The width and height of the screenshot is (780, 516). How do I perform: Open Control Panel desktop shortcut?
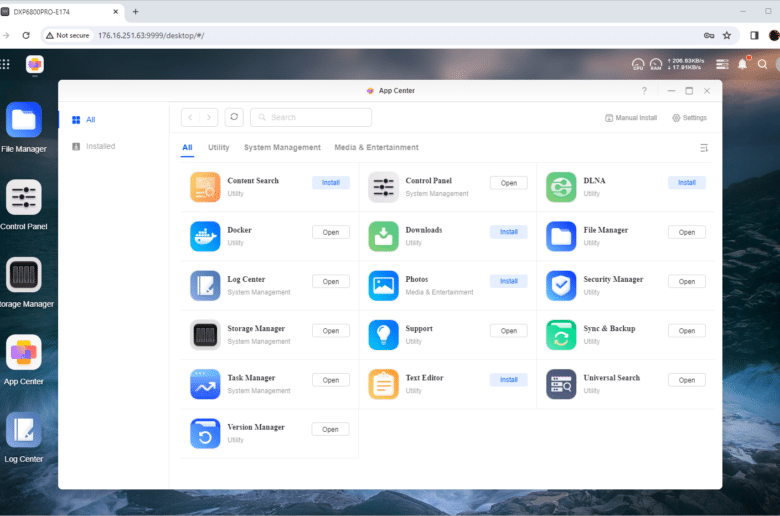click(23, 198)
